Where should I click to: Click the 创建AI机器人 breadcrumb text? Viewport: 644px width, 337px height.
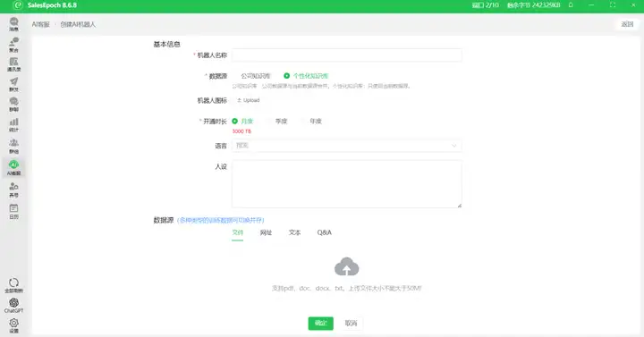(x=78, y=24)
